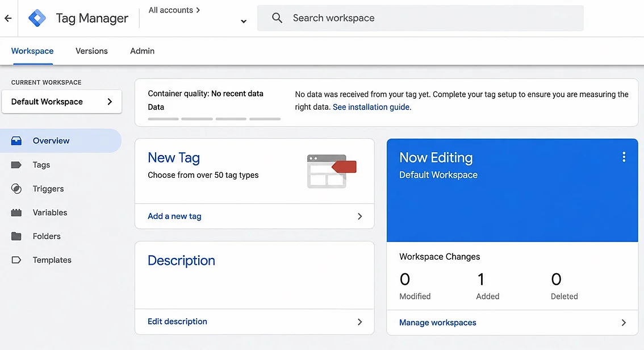Click the chevron beside Manage workspaces

[x=624, y=323]
